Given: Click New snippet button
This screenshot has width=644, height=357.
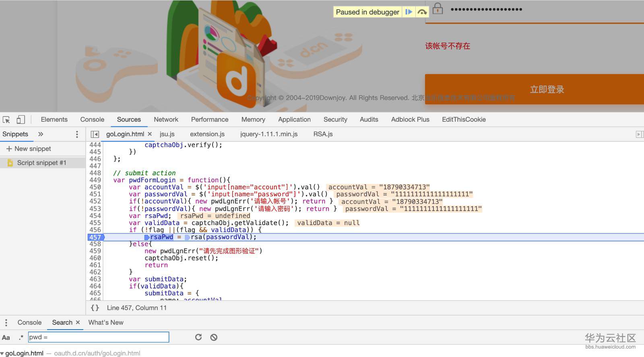Looking at the screenshot, I should 29,149.
